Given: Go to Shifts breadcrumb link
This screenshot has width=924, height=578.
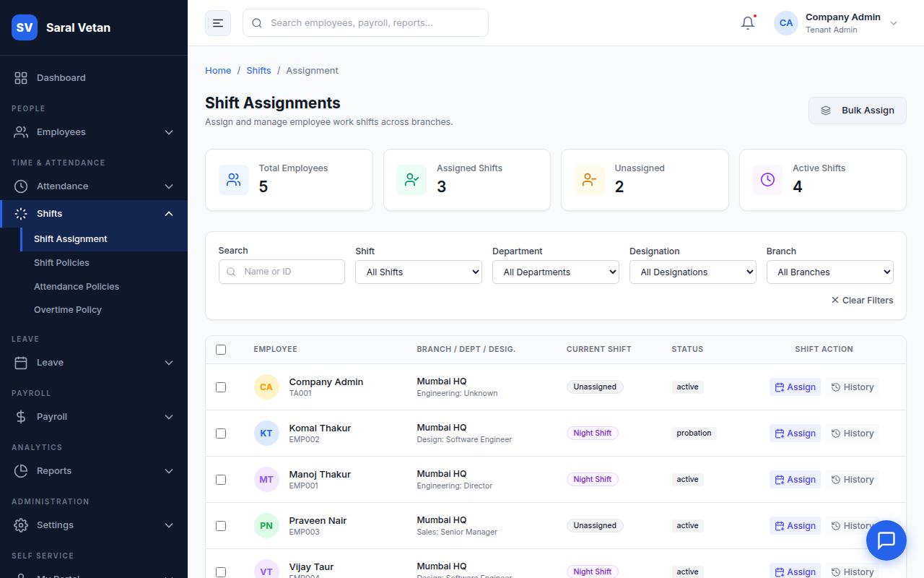Looking at the screenshot, I should [258, 71].
